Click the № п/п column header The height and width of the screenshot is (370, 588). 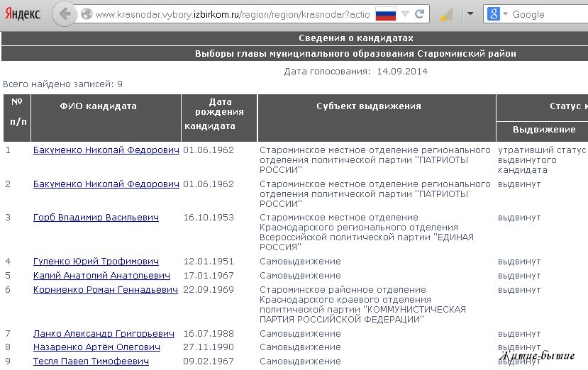(x=17, y=118)
